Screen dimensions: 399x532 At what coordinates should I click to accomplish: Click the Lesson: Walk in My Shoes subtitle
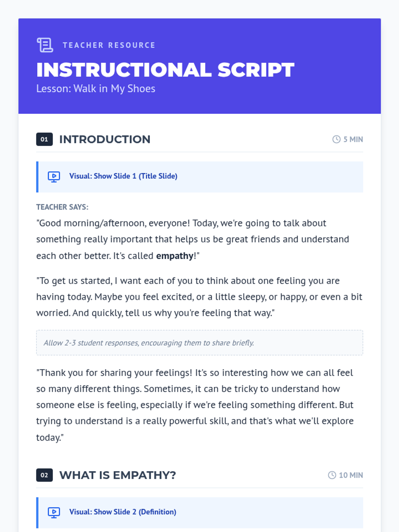96,89
